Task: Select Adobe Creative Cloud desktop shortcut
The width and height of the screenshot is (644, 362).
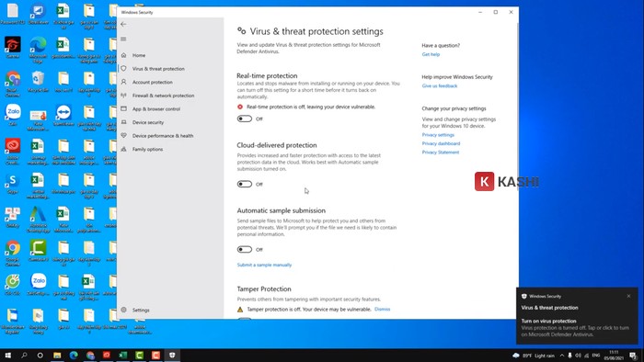Action: 13,152
